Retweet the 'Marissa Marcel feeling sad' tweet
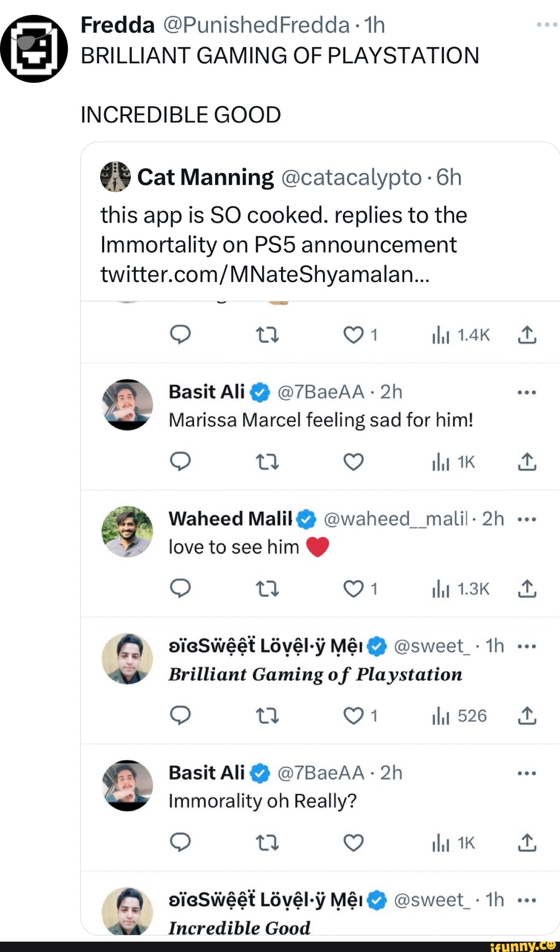 click(268, 461)
